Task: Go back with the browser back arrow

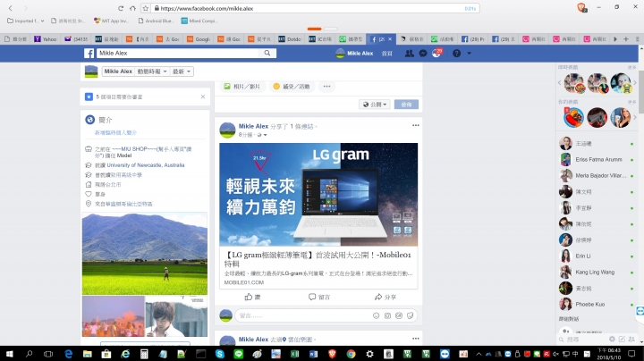Action: 11,8
